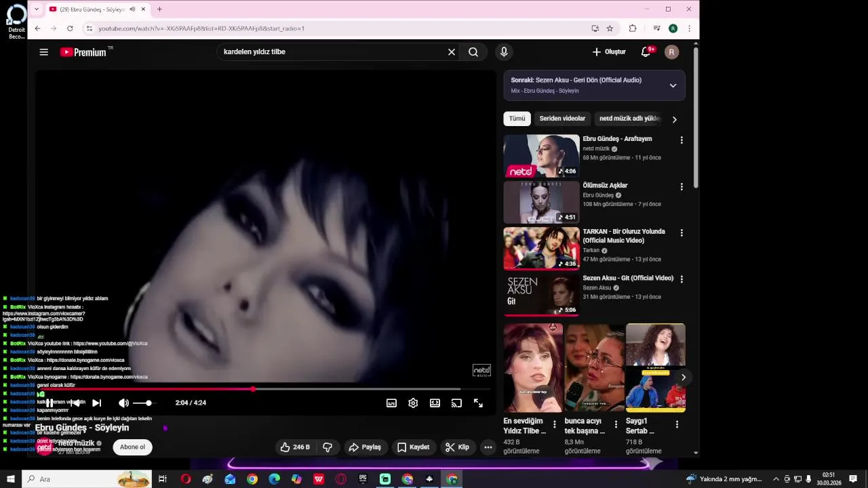Cast video with Play on TV icon
Image resolution: width=868 pixels, height=488 pixels.
456,403
